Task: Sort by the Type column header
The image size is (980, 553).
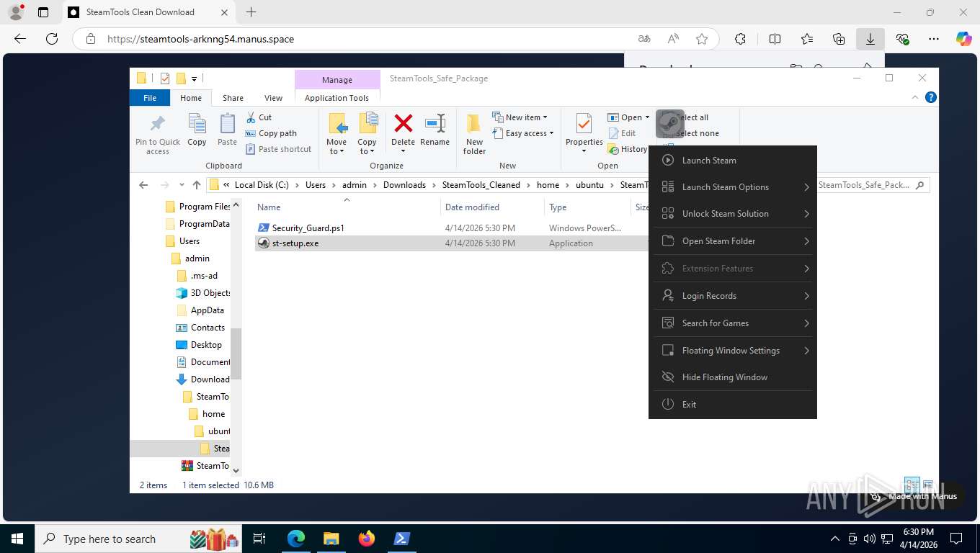Action: (x=587, y=207)
